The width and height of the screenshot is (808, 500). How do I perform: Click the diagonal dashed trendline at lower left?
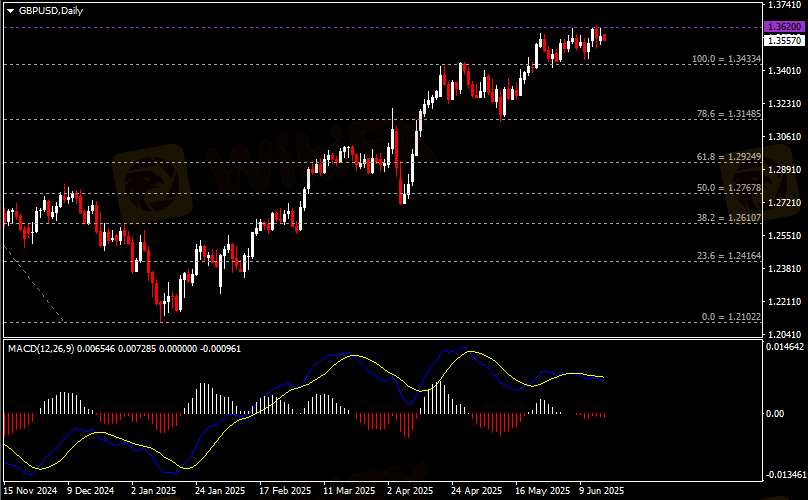(33, 284)
